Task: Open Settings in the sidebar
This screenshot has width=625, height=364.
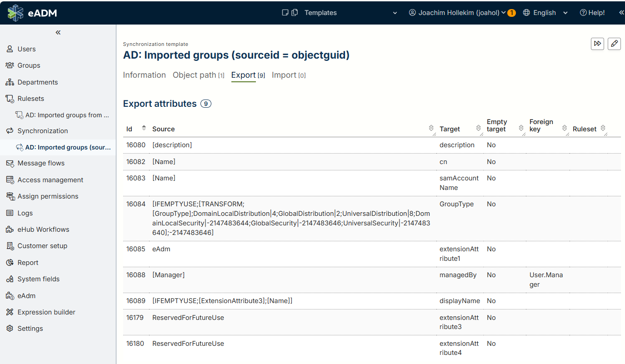Action: (30, 329)
